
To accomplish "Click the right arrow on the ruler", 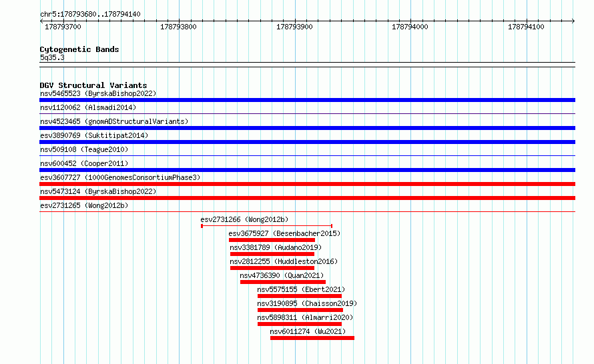I will (573, 21).
